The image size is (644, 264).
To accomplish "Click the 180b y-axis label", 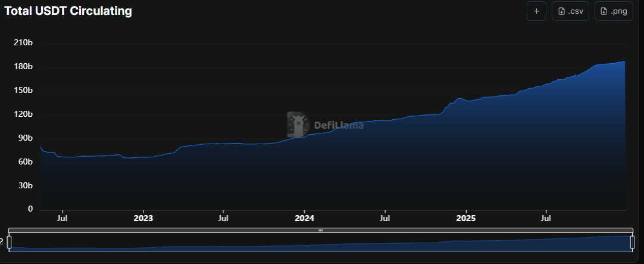I will [24, 67].
